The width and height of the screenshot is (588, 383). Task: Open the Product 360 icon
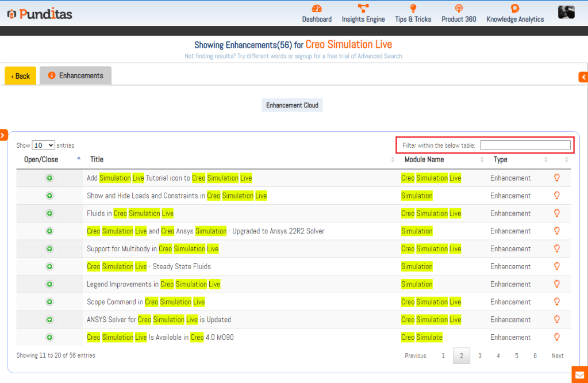pyautogui.click(x=459, y=9)
